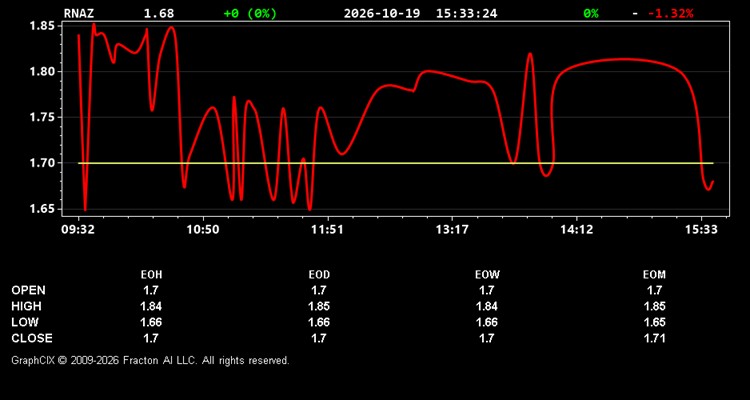The height and width of the screenshot is (400, 750).
Task: Click the EOD column header
Action: (319, 275)
